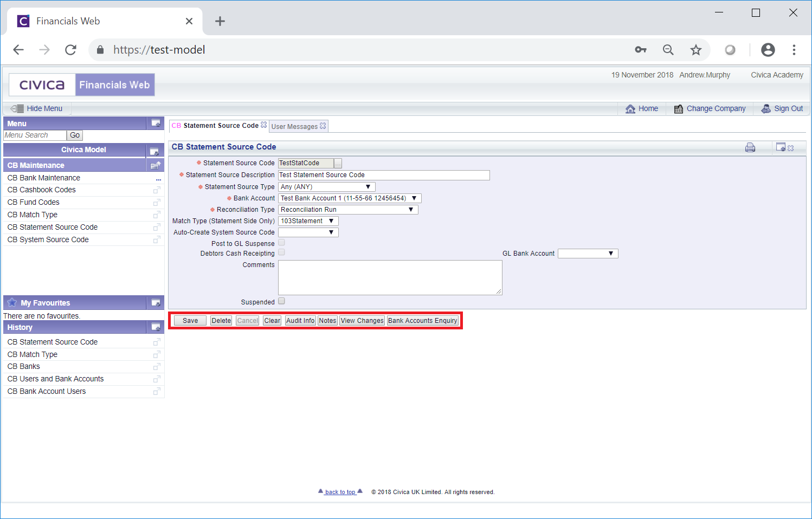Click the browser reload icon
The width and height of the screenshot is (812, 519).
(x=70, y=50)
